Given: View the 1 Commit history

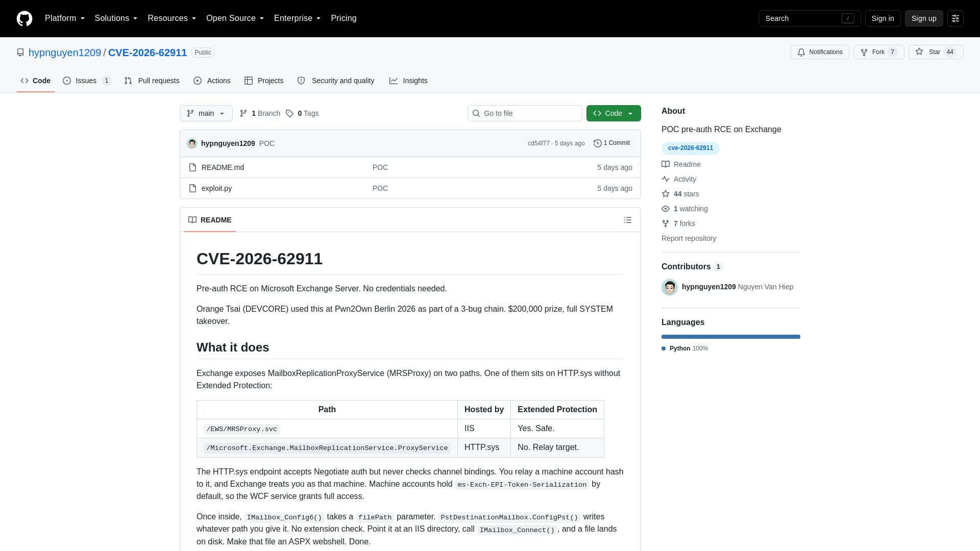Looking at the screenshot, I should click(611, 143).
